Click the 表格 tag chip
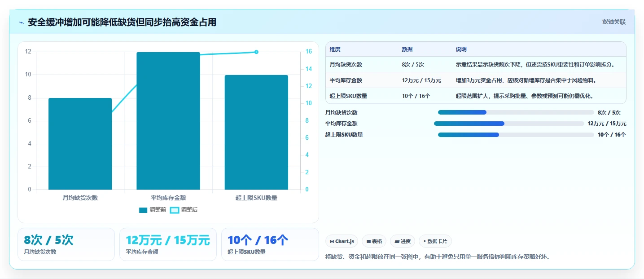The image size is (644, 279). coord(374,241)
